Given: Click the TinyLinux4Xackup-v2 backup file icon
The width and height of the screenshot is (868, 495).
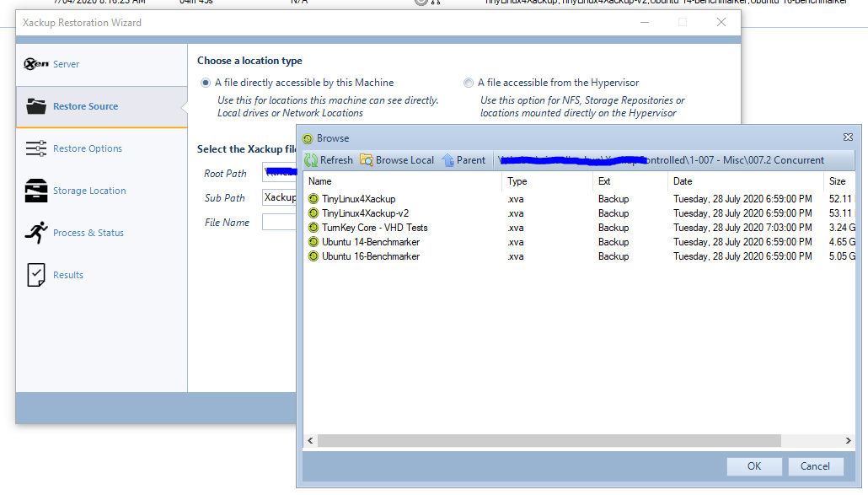Looking at the screenshot, I should click(x=313, y=213).
